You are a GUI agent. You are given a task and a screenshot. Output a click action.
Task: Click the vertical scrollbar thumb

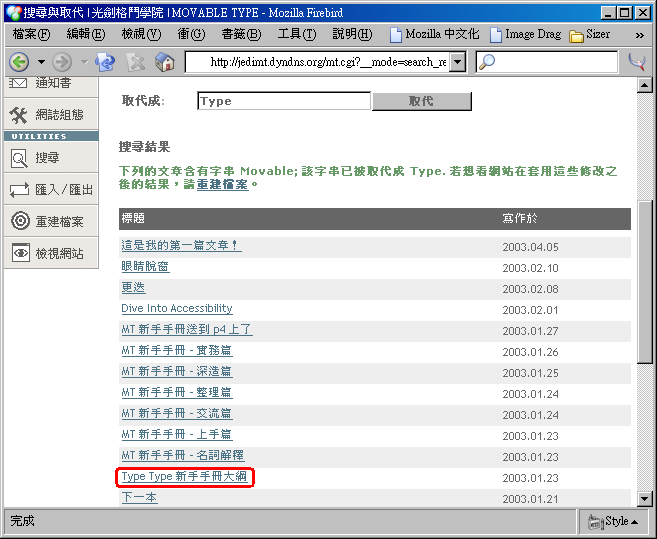coord(644,282)
